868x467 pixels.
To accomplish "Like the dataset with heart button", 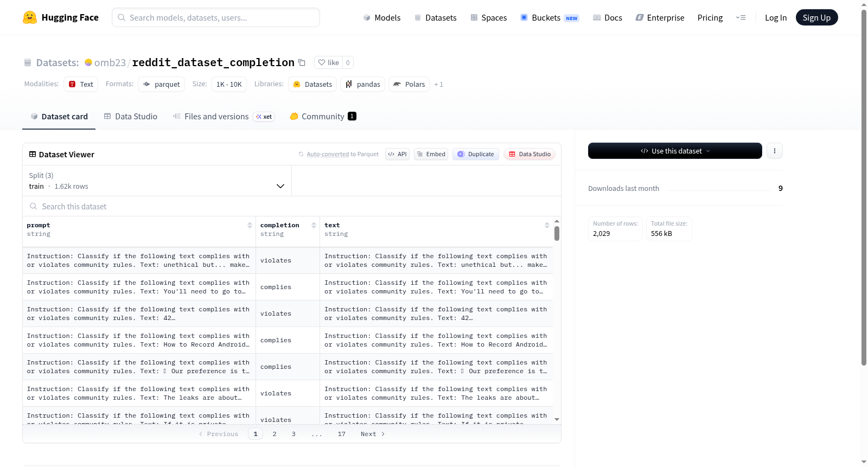I will [328, 62].
